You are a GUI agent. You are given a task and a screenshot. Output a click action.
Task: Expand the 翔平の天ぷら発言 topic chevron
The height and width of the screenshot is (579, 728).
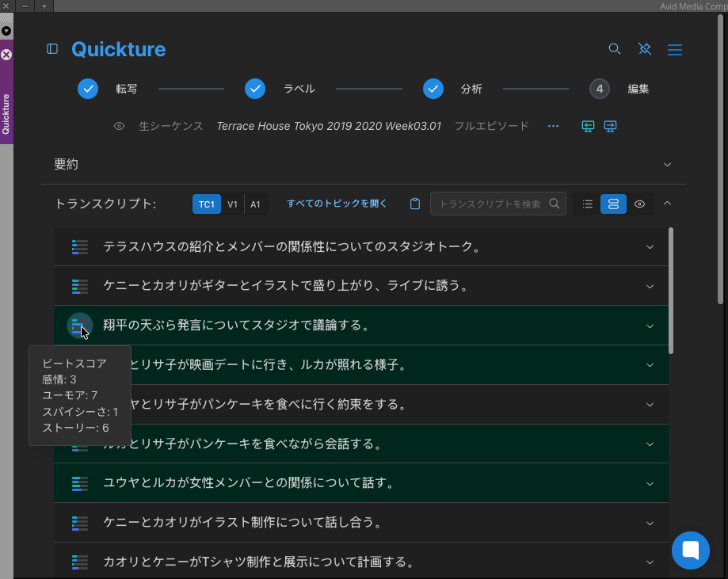pos(650,326)
